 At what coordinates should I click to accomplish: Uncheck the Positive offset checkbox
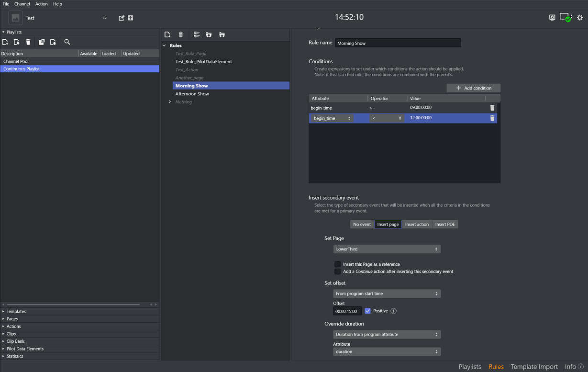click(x=367, y=311)
